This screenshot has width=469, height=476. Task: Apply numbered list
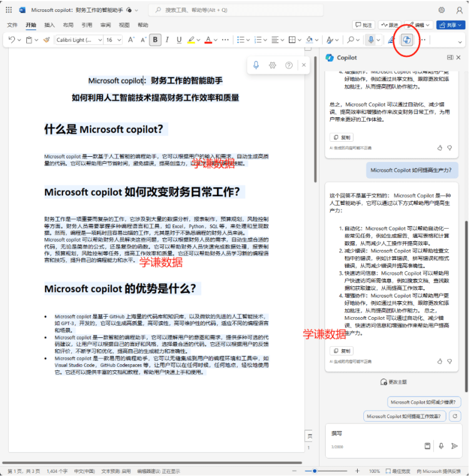pos(258,40)
